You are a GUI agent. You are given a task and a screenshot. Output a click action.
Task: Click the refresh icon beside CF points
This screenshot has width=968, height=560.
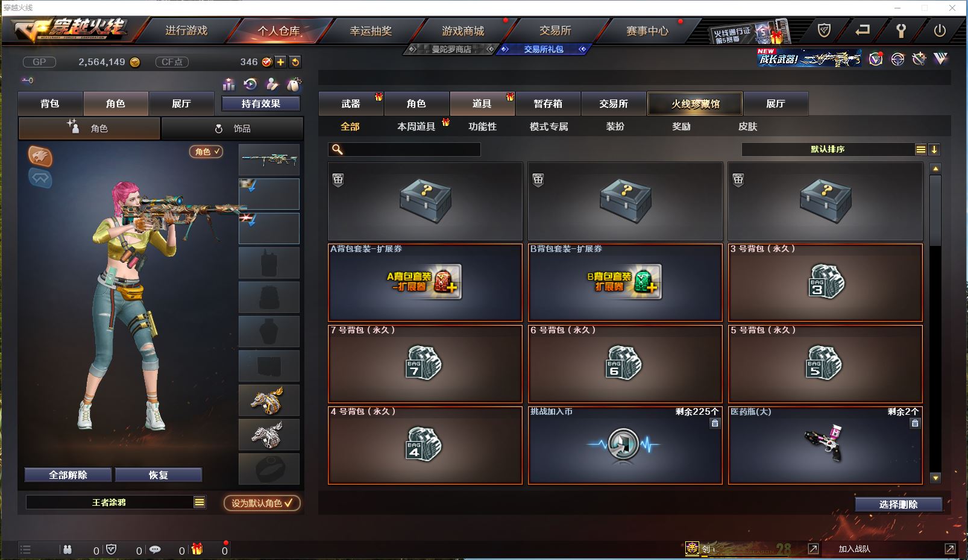[x=295, y=61]
